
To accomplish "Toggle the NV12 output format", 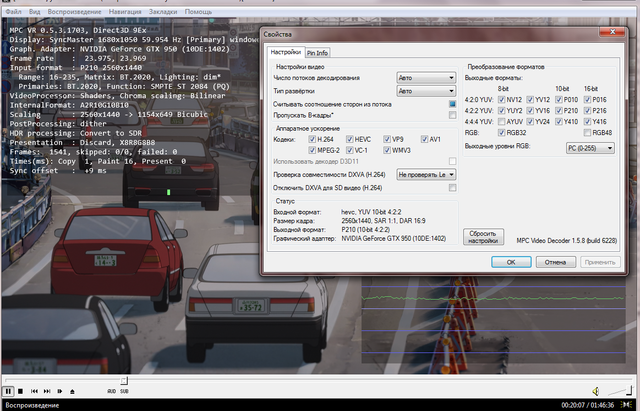I will pos(502,100).
